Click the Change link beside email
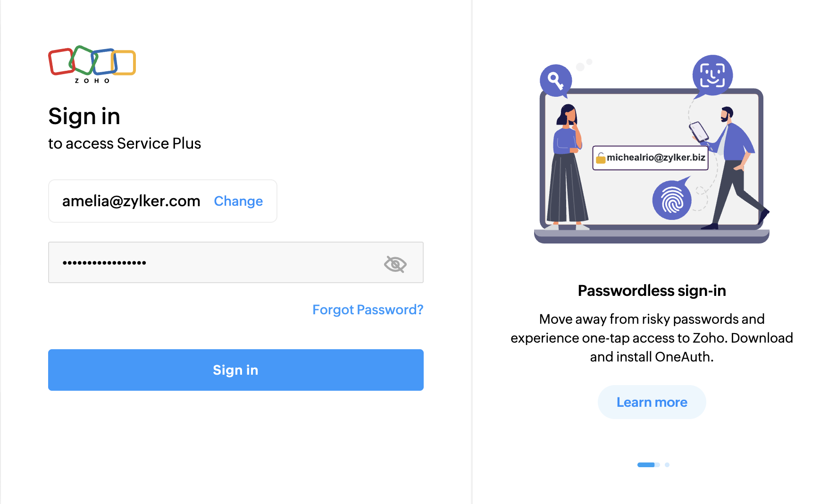 (238, 201)
